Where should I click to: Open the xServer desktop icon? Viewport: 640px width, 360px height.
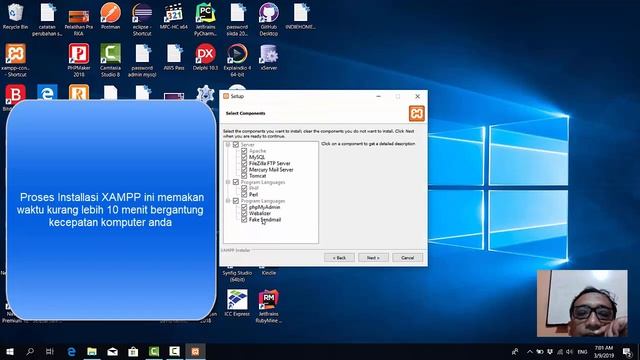tap(269, 57)
